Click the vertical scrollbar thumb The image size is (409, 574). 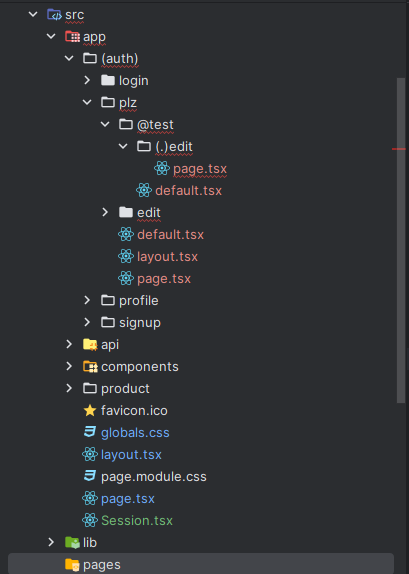[x=401, y=241]
